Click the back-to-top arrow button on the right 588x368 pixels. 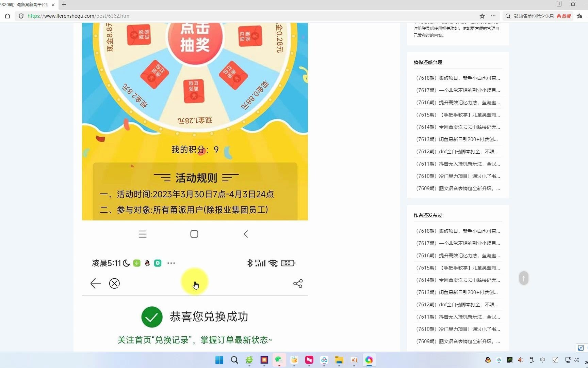point(523,278)
